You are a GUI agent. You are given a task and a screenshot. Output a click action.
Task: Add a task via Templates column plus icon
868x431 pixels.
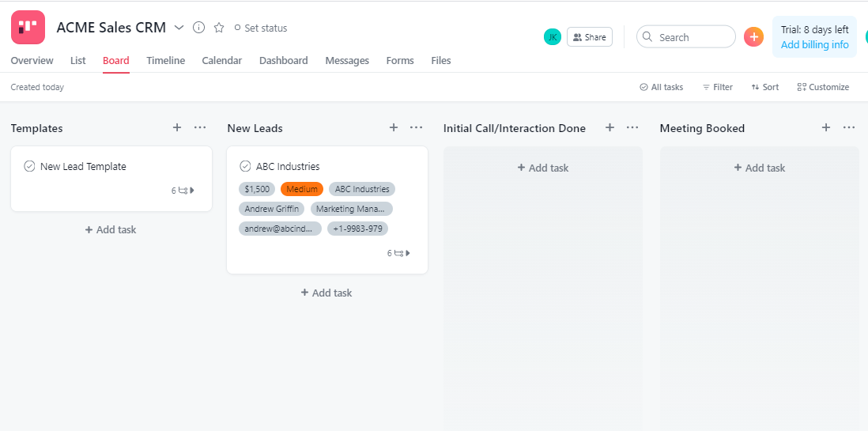click(177, 127)
